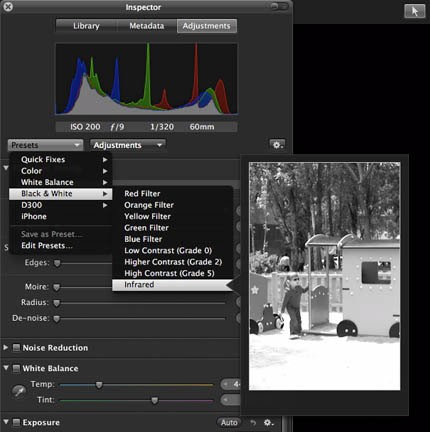Image resolution: width=430 pixels, height=432 pixels.
Task: Click the Tint slider handle
Action: [x=155, y=400]
